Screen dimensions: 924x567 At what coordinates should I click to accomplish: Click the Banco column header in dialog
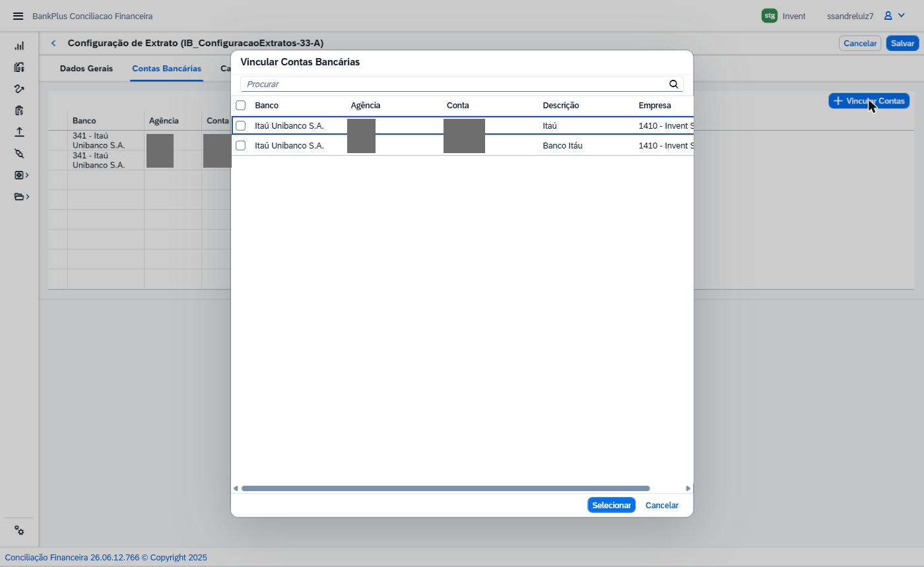click(267, 106)
